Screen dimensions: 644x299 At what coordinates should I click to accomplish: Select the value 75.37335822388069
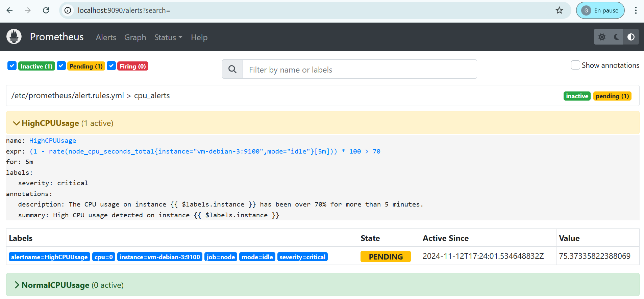point(595,256)
